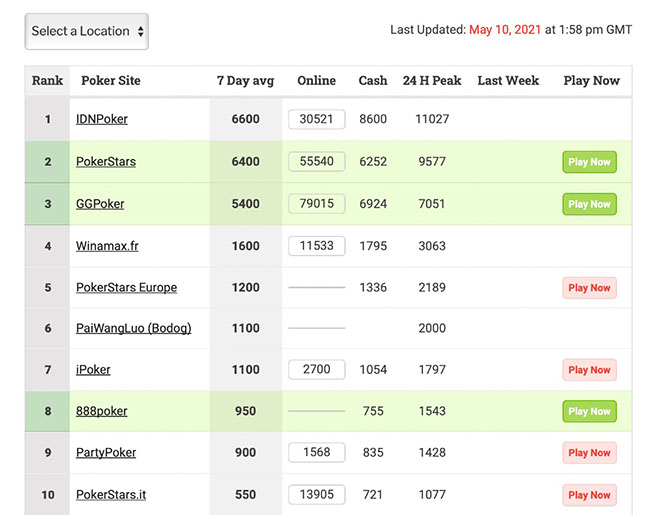Screen dimensions: 654x515
Task: Open the PartyPoker site link
Action: click(x=106, y=453)
